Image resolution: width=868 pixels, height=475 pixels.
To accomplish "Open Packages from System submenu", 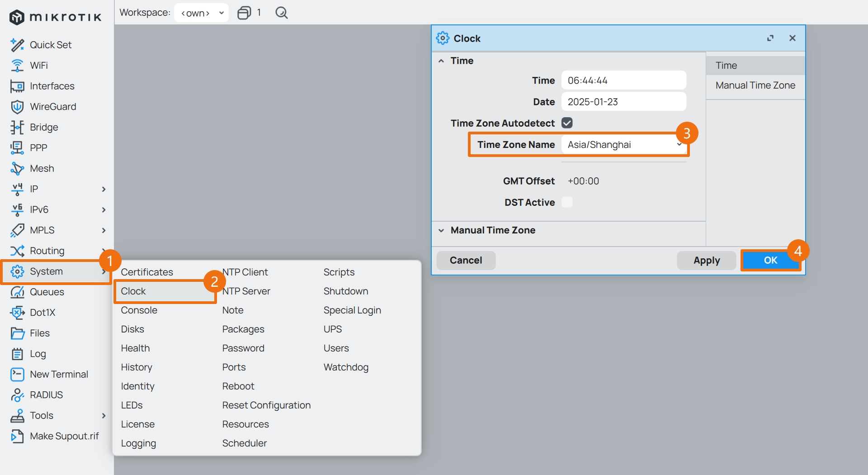I will [x=243, y=329].
